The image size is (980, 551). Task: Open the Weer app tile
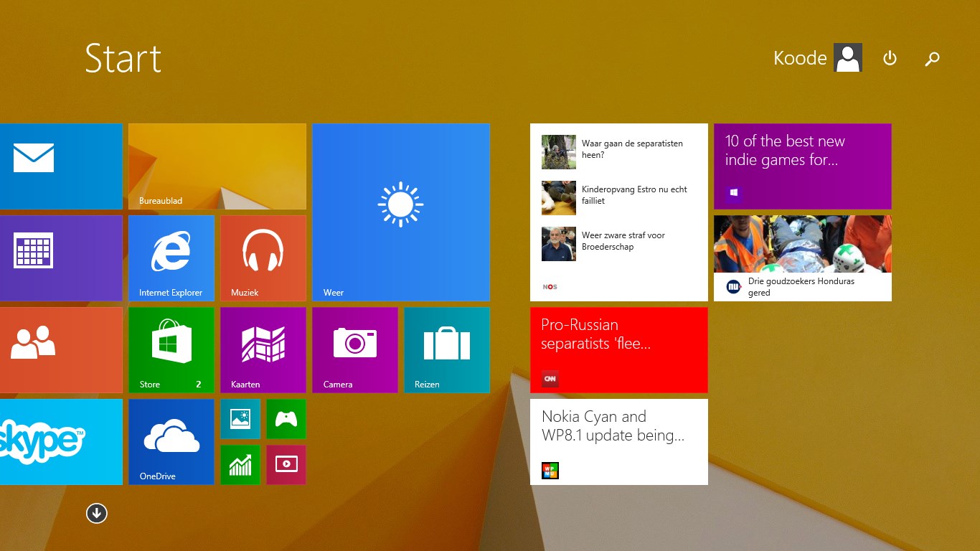(400, 212)
